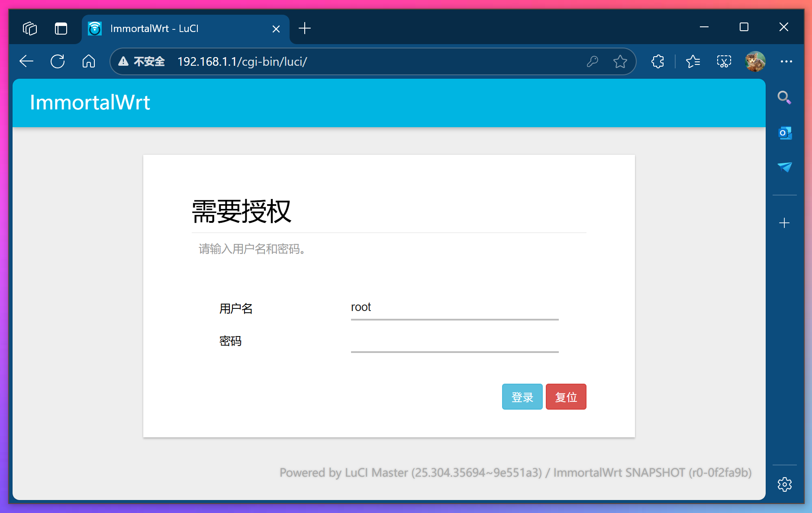This screenshot has height=513, width=812.
Task: Click the Drop icon in the sidebar
Action: 785,167
